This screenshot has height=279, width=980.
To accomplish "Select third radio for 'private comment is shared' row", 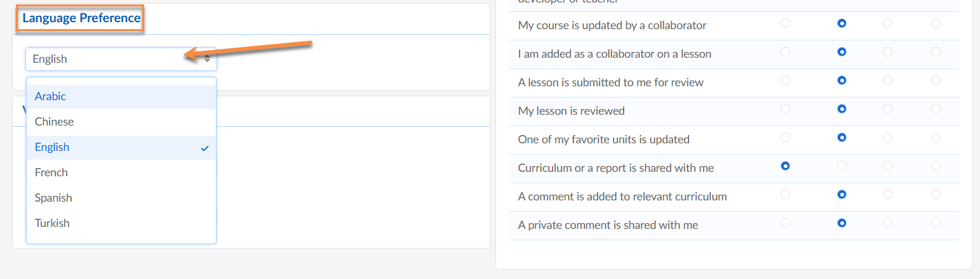I will click(887, 223).
